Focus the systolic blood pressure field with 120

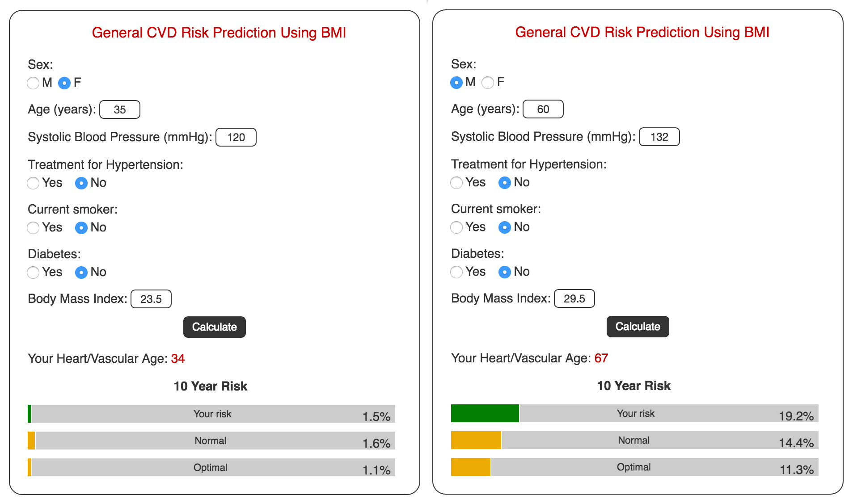(236, 138)
